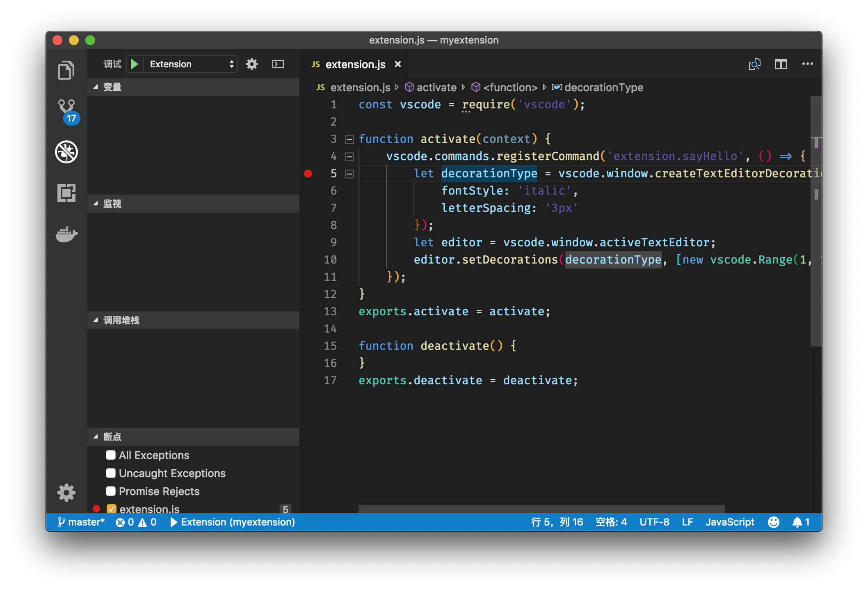Image resolution: width=868 pixels, height=592 pixels.
Task: Click the master branch in status bar
Action: tap(82, 522)
